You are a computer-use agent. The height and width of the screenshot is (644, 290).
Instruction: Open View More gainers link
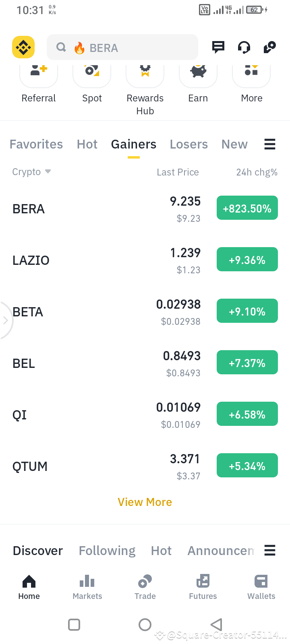click(x=145, y=502)
